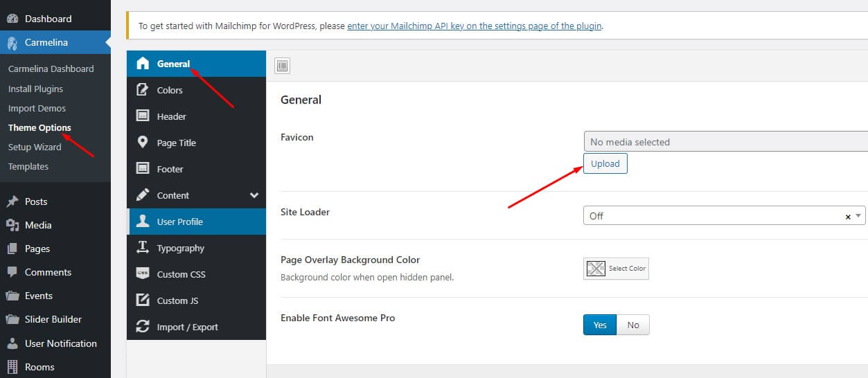Expand the Content section chevron

click(x=254, y=195)
